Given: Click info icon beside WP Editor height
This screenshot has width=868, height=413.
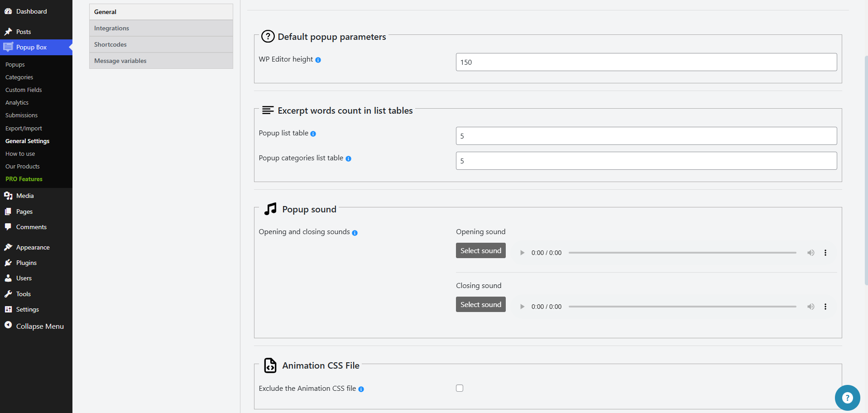Looking at the screenshot, I should click(x=318, y=60).
